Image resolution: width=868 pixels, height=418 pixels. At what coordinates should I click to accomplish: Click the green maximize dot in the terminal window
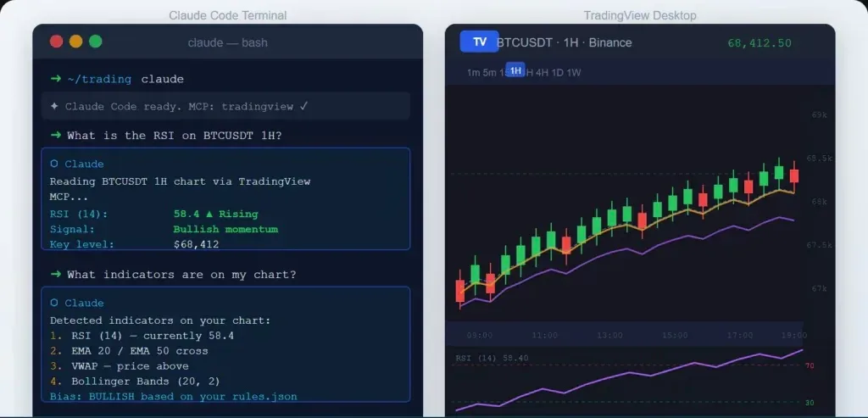(96, 42)
